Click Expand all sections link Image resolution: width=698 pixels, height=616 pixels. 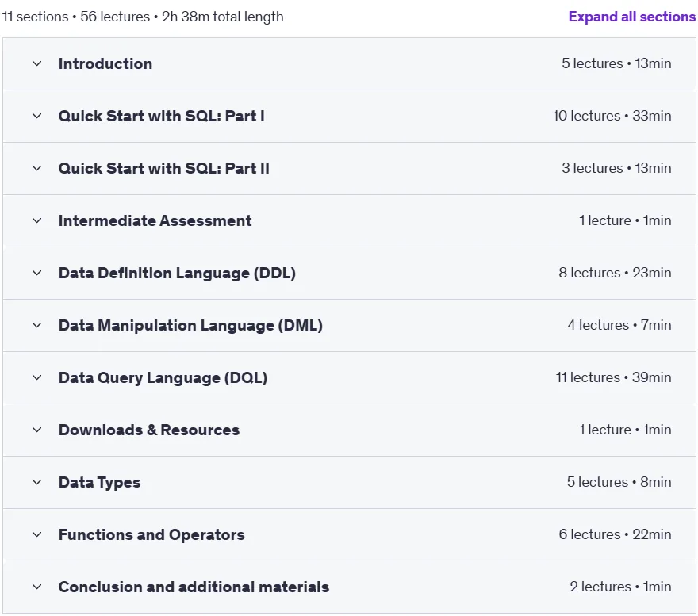pos(631,17)
